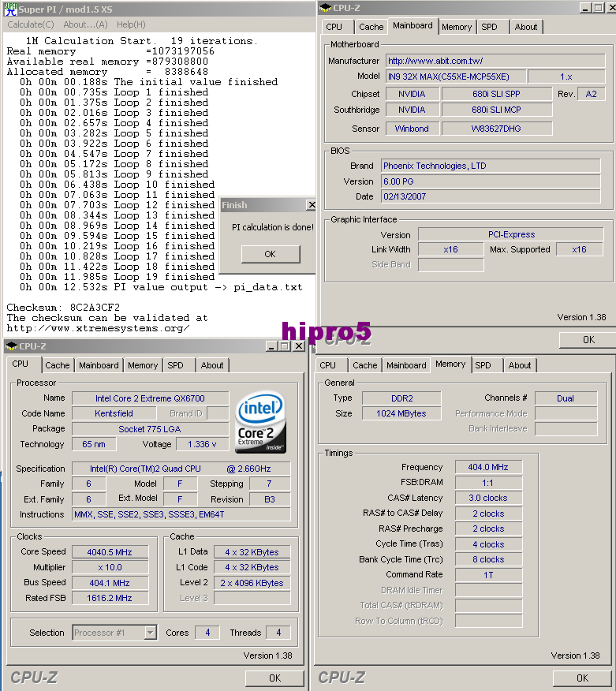Click the CPU-Z chip icon in Mainboard window title
Screen dimensions: 616x691
(x=325, y=8)
